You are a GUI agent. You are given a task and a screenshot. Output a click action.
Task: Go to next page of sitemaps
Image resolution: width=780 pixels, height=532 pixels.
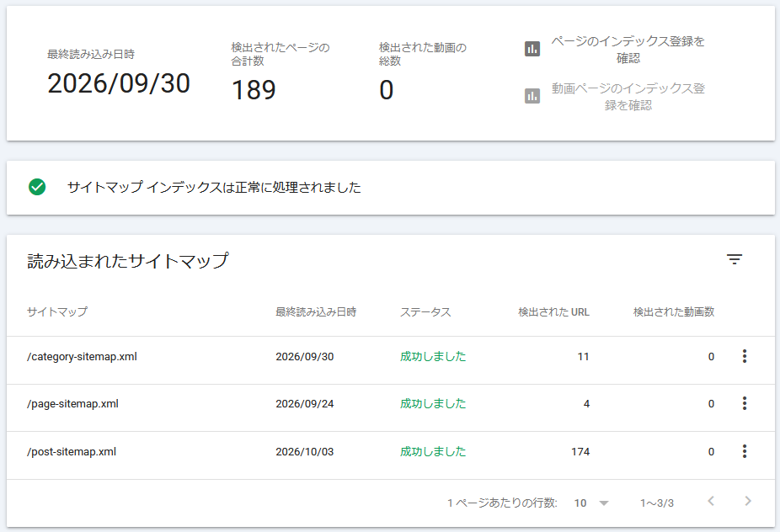pos(748,501)
